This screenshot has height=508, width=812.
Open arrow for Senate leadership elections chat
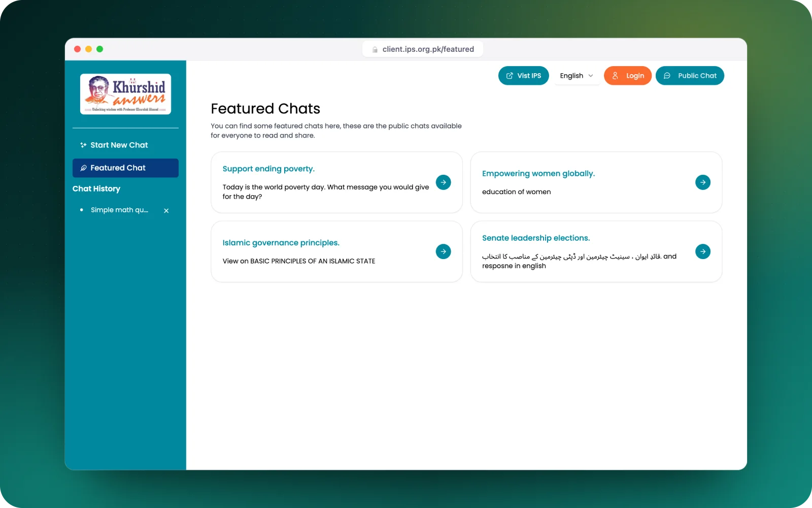click(x=703, y=251)
